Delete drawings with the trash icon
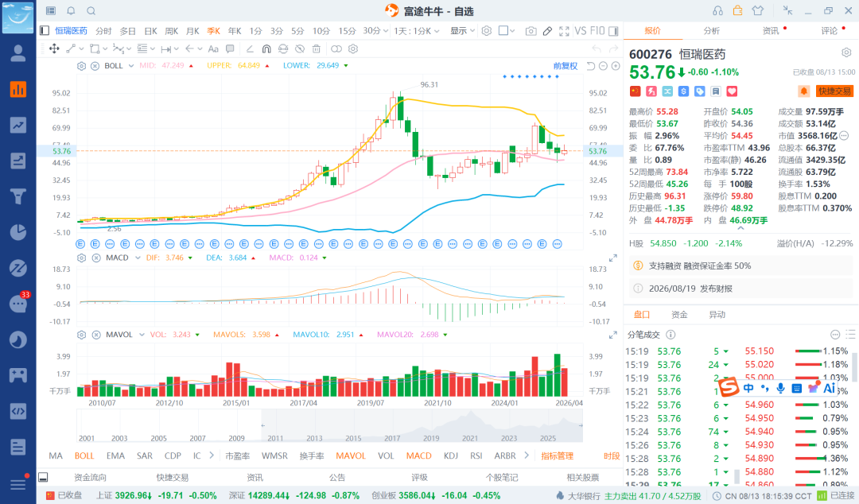Image resolution: width=859 pixels, height=504 pixels. pos(316,48)
